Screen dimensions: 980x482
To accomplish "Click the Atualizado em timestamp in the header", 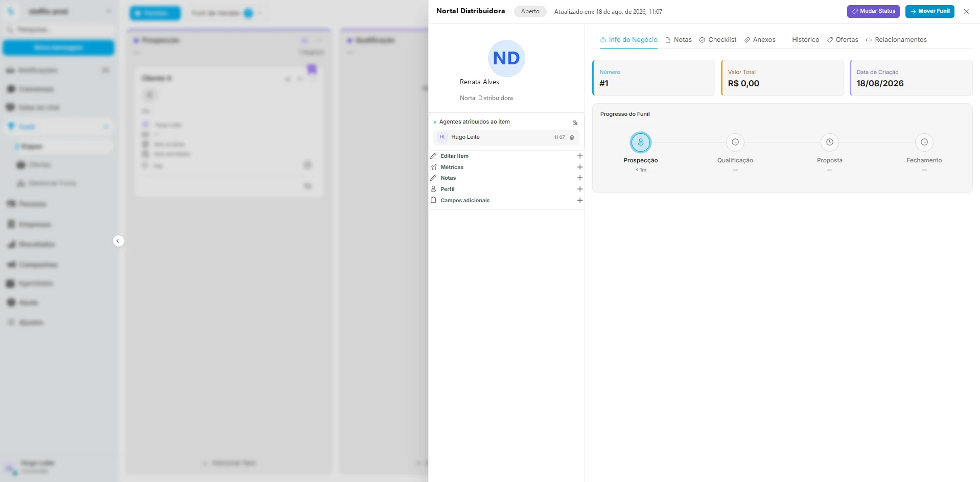I will [608, 12].
